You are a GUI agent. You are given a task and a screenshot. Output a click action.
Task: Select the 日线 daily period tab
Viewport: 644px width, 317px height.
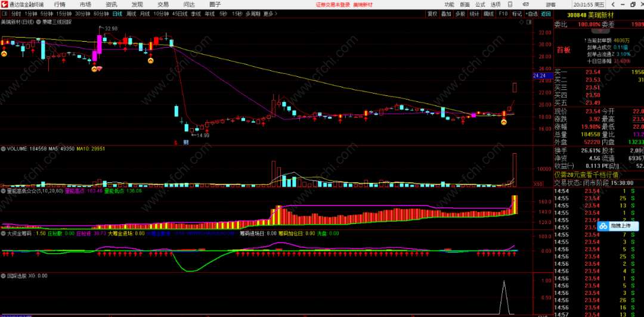[117, 14]
